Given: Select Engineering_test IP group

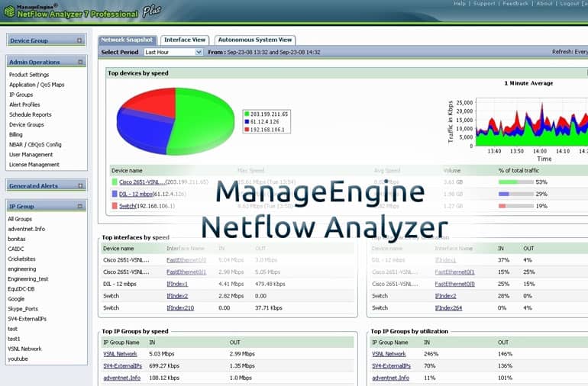Looking at the screenshot, I should (x=27, y=278).
